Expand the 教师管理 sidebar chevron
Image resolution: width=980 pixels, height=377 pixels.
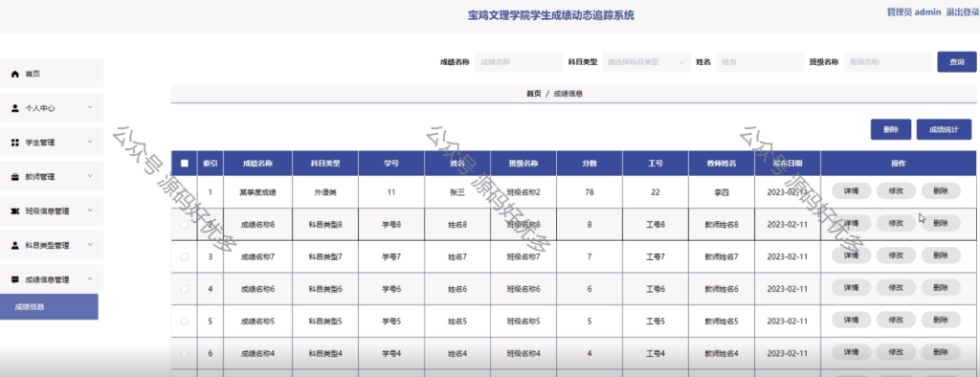pyautogui.click(x=90, y=176)
